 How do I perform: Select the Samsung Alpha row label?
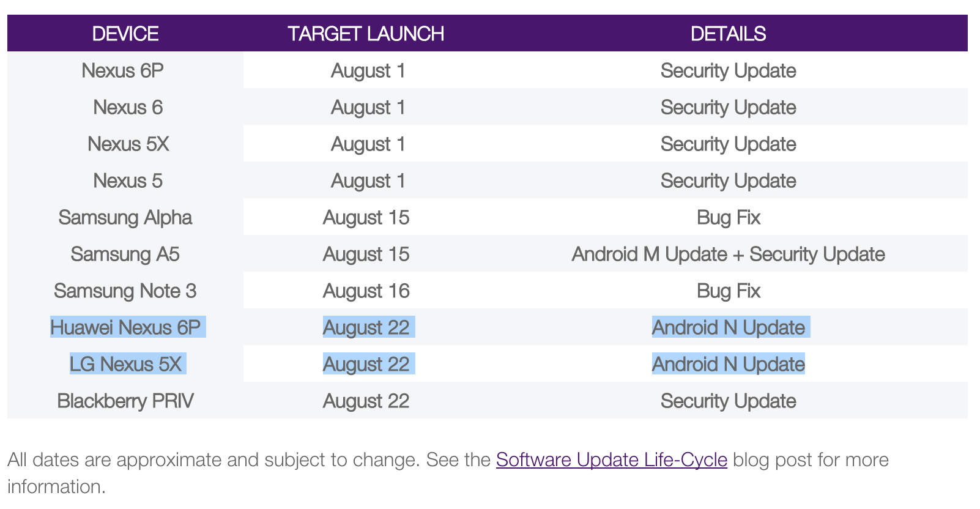(125, 218)
